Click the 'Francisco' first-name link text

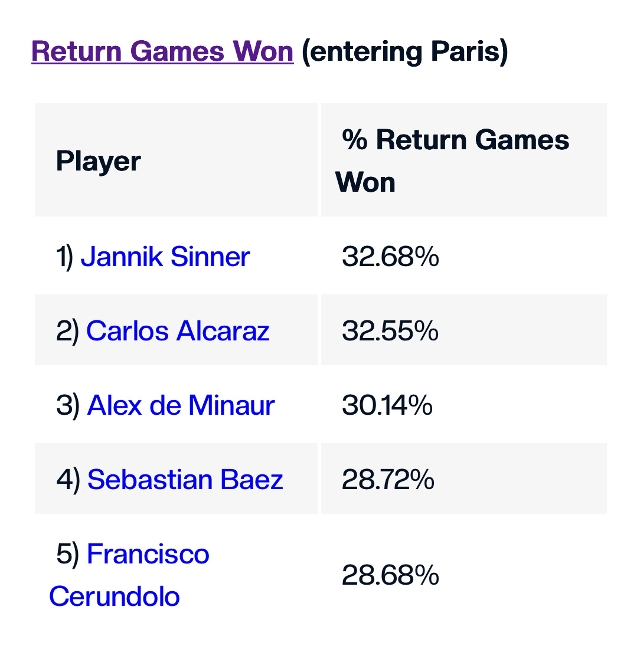148,554
